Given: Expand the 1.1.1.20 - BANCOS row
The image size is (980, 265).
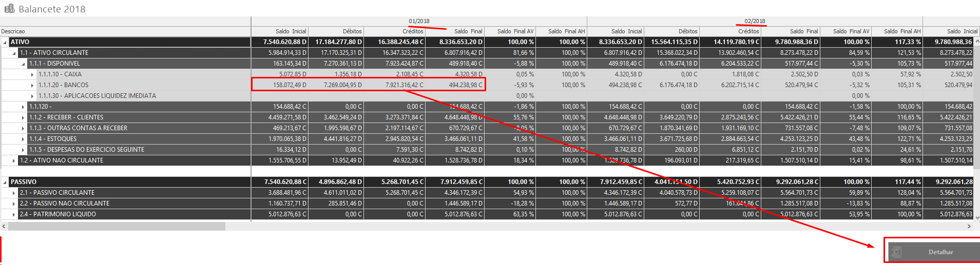Looking at the screenshot, I should 32,86.
